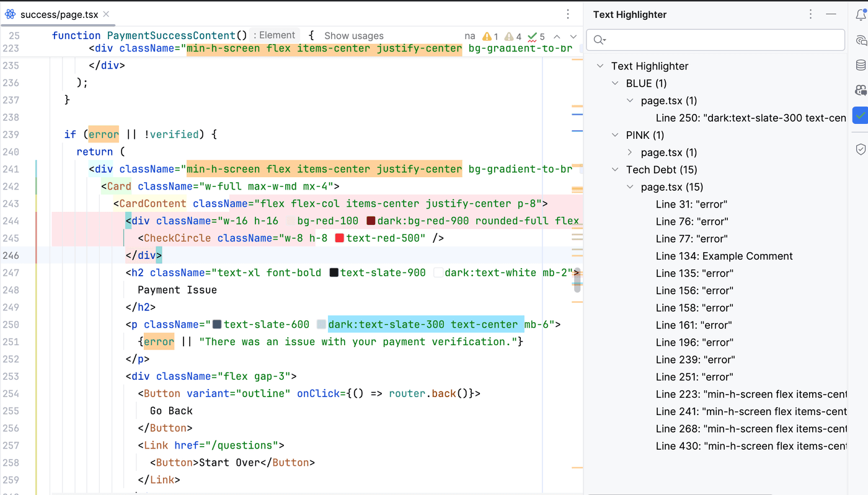Select the Line 239 "error" entry
Screen dimensions: 868x495
tap(695, 360)
